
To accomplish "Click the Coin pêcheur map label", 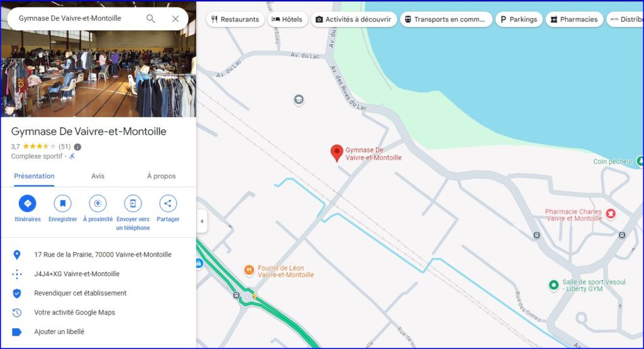I will pos(613,162).
